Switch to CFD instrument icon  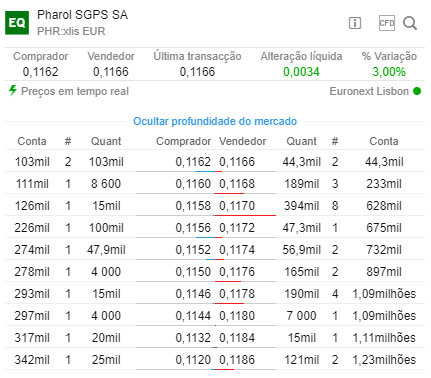(x=387, y=23)
